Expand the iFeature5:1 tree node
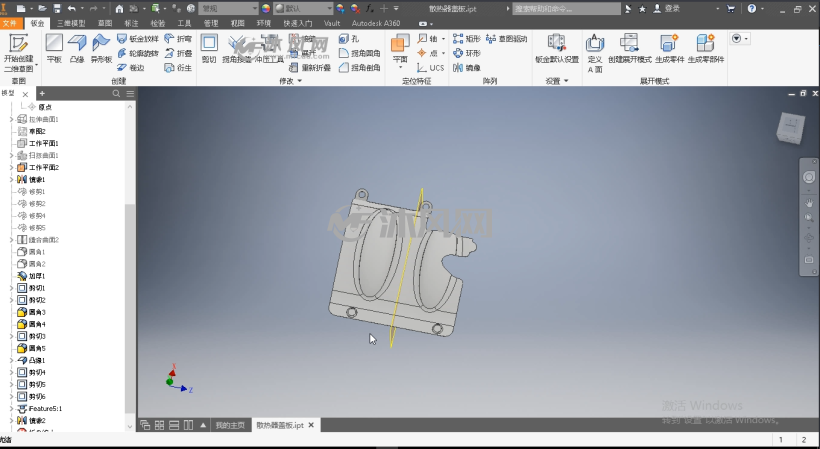 pos(12,408)
